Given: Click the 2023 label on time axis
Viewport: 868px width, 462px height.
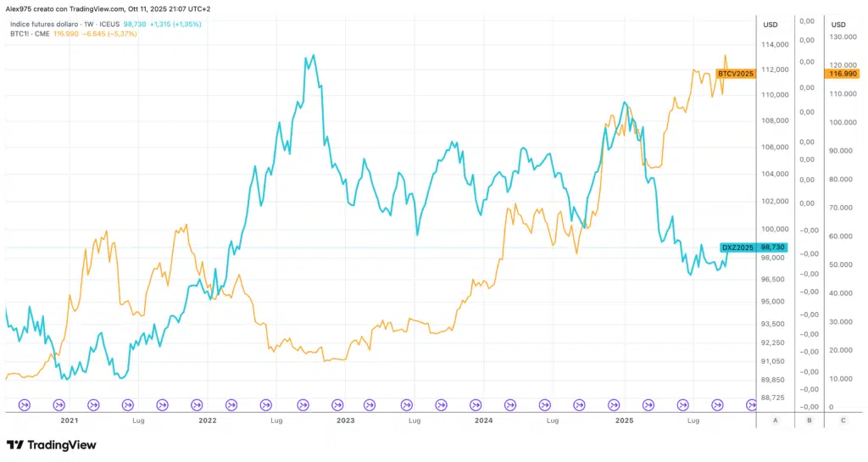Looking at the screenshot, I should click(x=345, y=420).
